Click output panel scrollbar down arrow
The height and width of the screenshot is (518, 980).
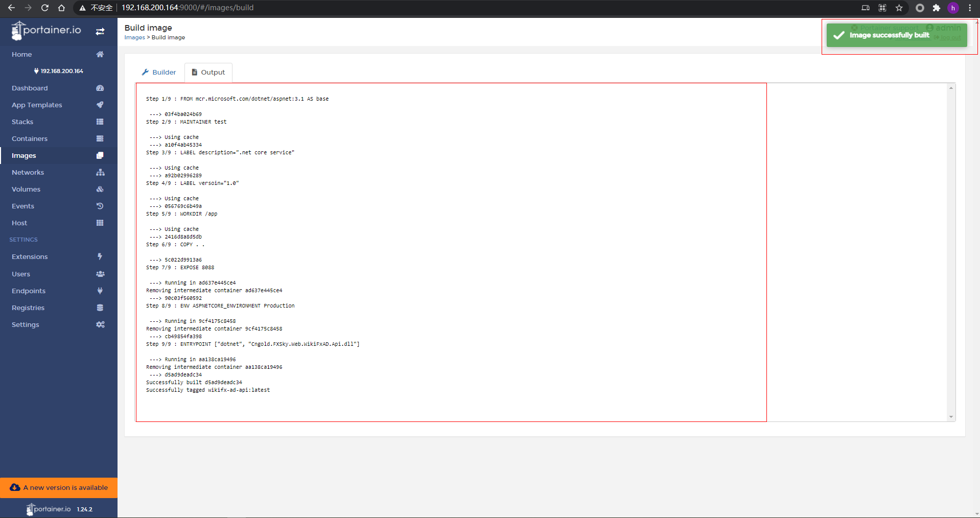point(951,417)
